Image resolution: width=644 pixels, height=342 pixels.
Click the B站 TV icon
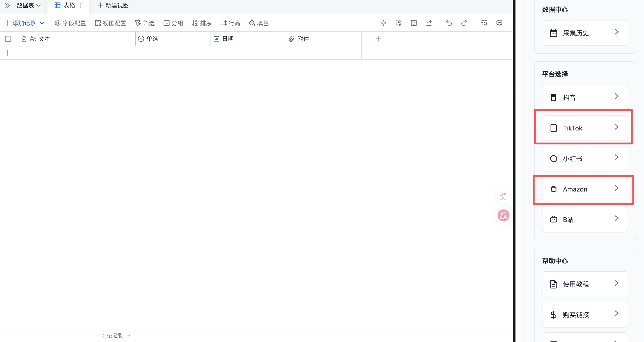pos(553,219)
